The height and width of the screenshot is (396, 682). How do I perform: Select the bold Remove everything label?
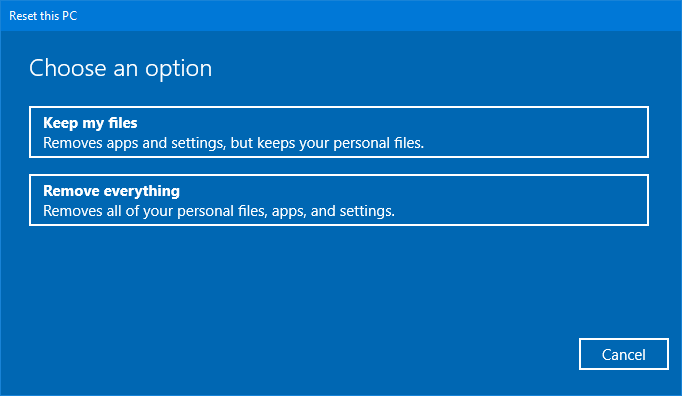[x=111, y=191]
